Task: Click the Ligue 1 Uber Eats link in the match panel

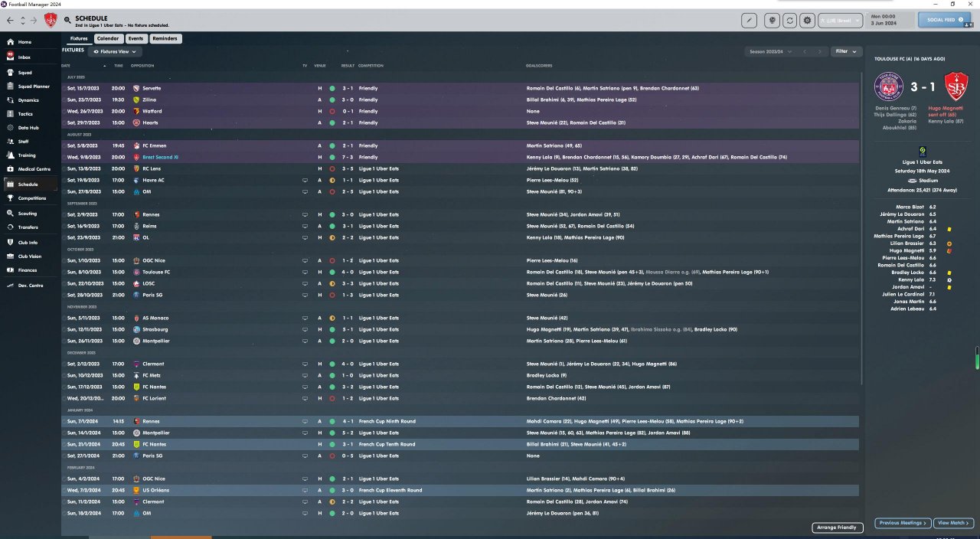Action: click(x=923, y=162)
